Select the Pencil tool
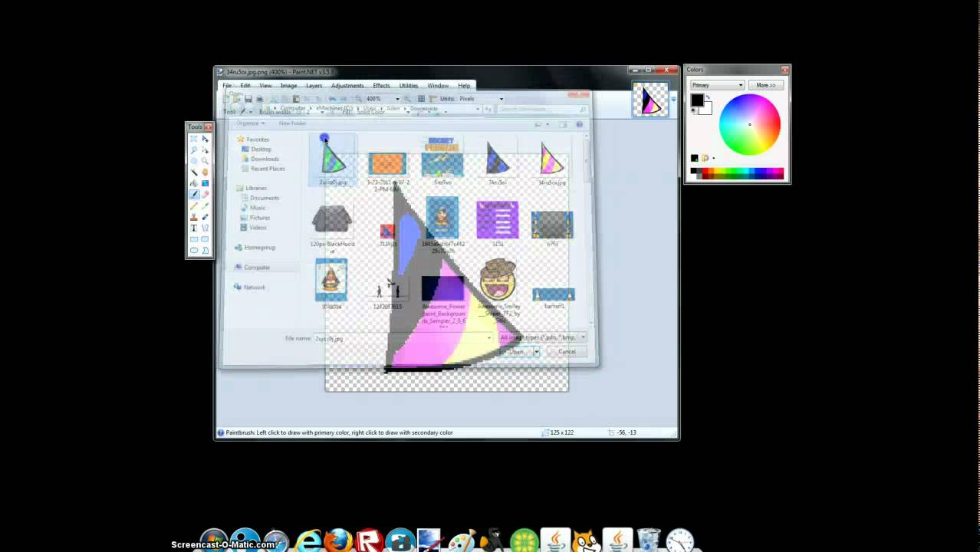The width and height of the screenshot is (980, 552). point(193,205)
